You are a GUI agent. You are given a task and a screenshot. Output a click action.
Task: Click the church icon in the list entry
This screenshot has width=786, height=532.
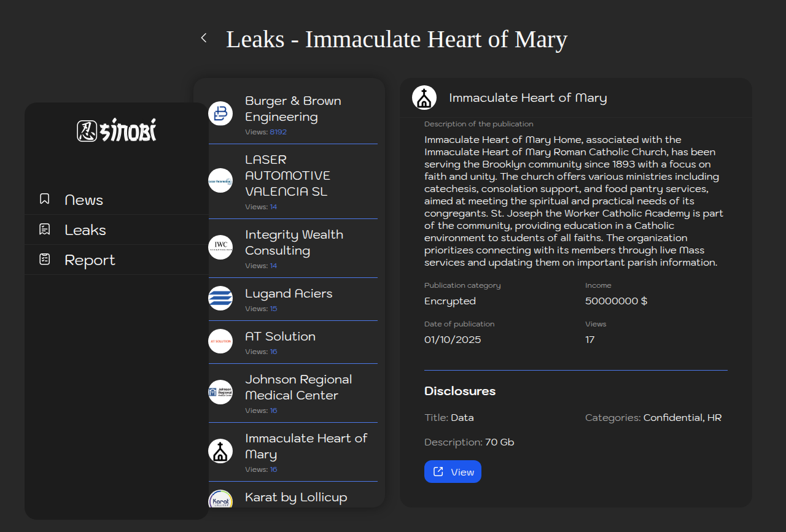pos(220,451)
